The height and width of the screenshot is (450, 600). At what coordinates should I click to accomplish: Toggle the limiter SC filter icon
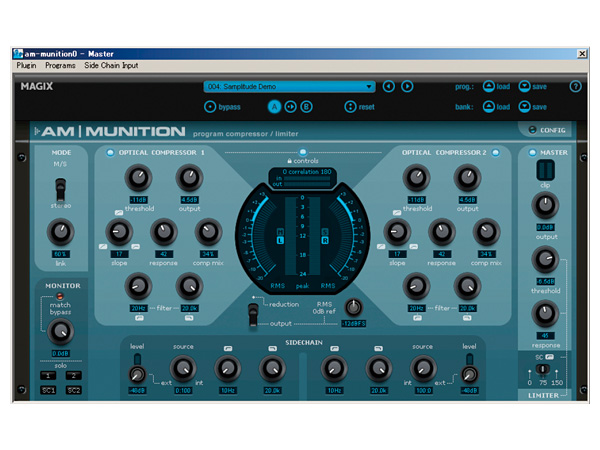pyautogui.click(x=549, y=357)
